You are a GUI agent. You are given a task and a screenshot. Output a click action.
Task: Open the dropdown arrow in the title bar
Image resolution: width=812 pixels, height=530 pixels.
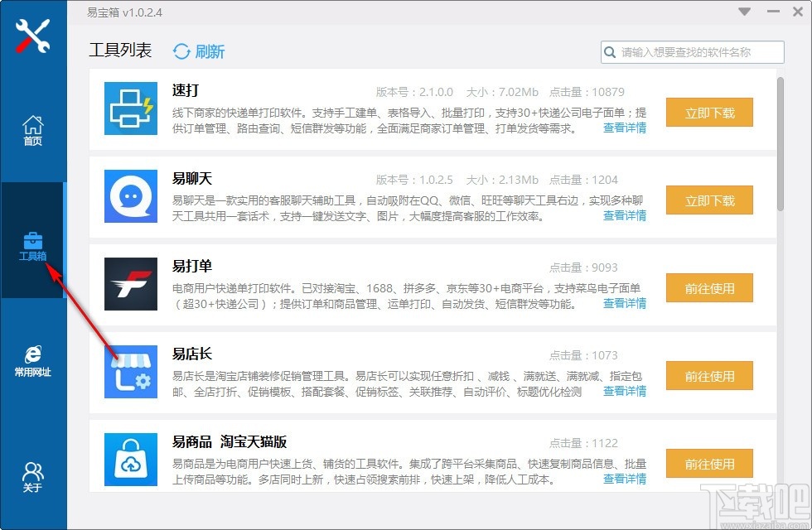(743, 12)
